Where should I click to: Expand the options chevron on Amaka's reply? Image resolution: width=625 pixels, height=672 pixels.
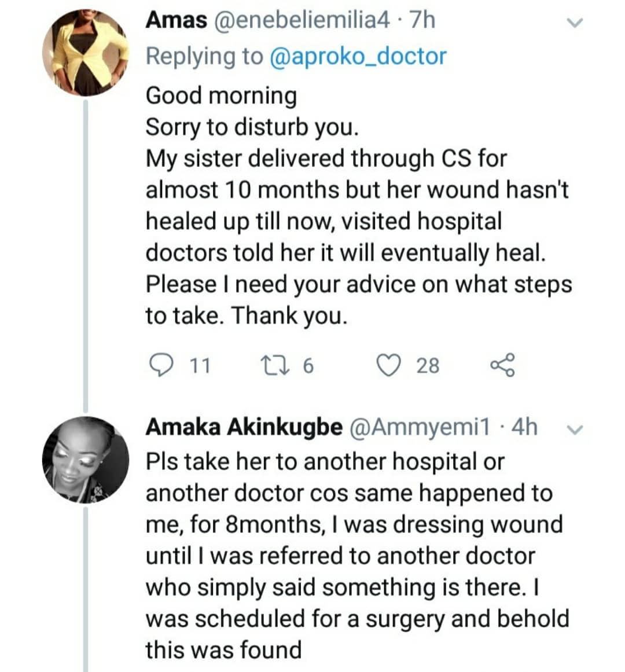575,429
